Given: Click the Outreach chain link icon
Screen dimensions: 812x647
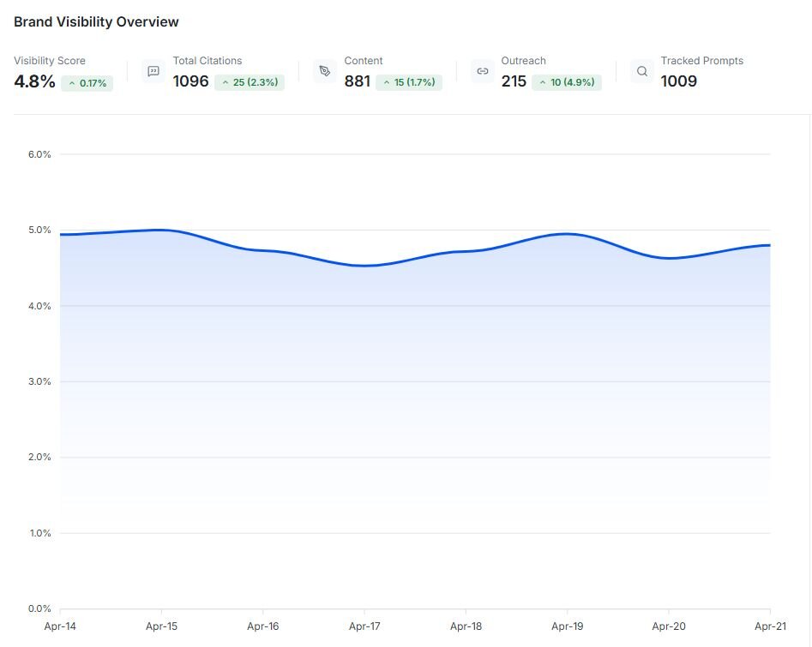Looking at the screenshot, I should [483, 71].
